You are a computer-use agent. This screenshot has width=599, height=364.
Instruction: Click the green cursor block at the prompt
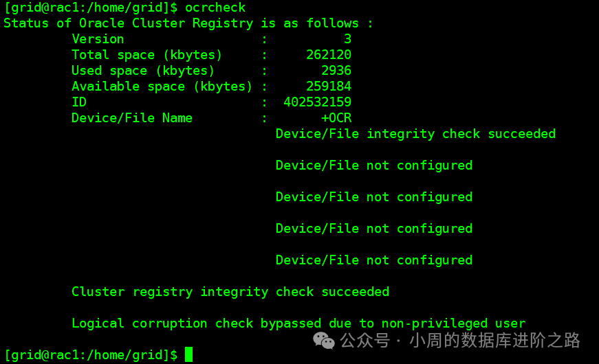tap(188, 355)
